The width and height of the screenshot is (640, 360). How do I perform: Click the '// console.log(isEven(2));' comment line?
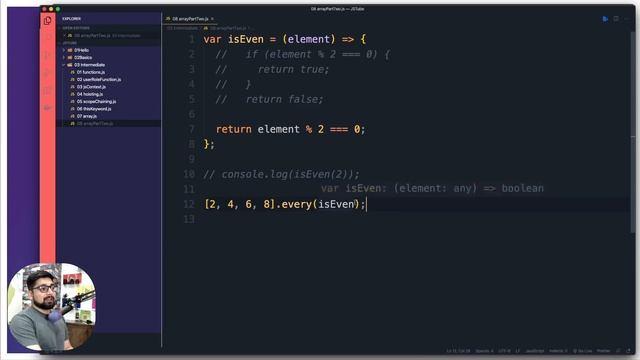coord(281,174)
